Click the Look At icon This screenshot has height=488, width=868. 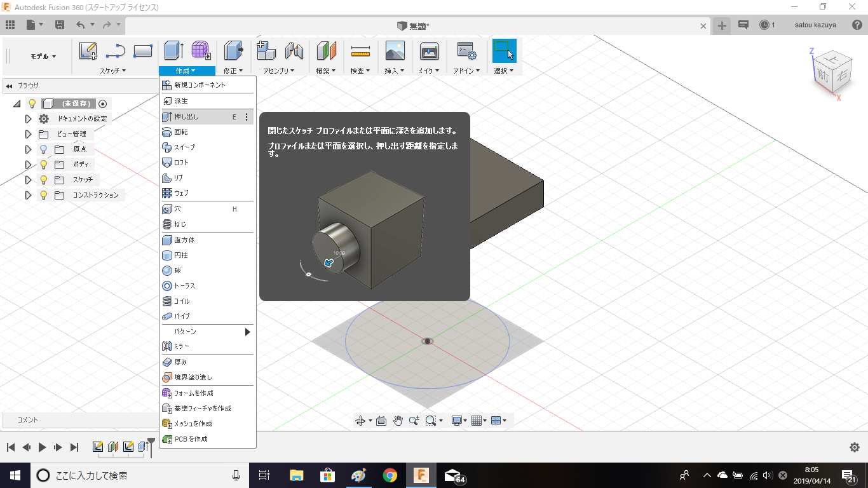[381, 421]
